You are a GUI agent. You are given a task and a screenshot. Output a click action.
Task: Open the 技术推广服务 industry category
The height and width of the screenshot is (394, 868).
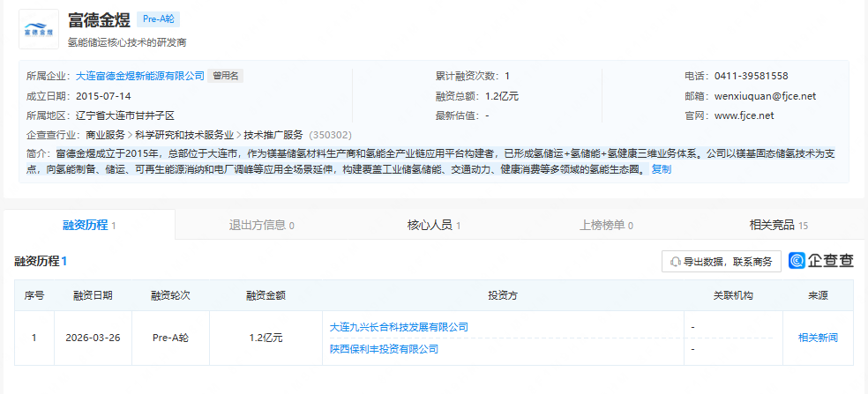point(273,135)
